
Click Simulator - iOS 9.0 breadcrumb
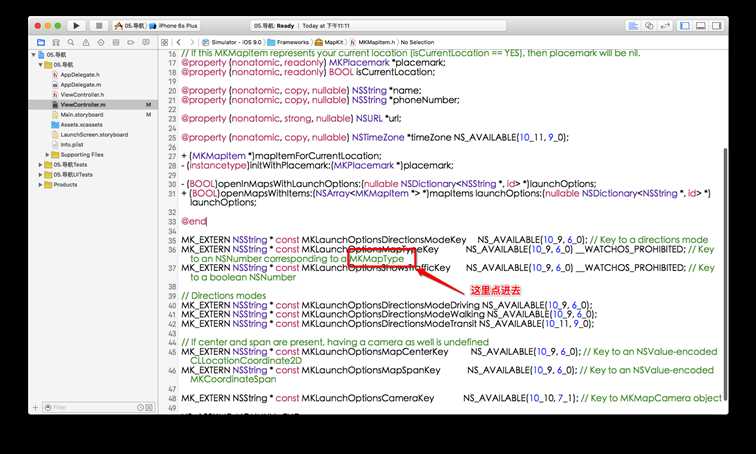pos(233,42)
